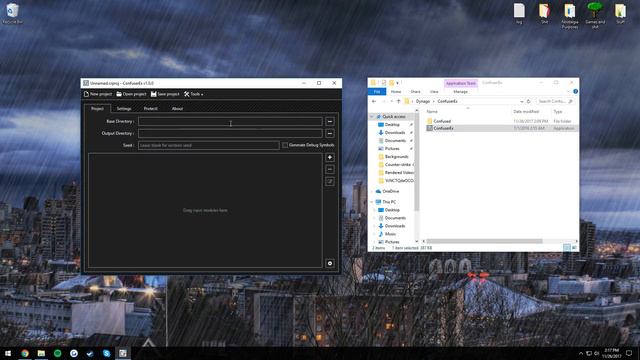
Task: Open the Windows Start menu
Action: (x=8, y=353)
